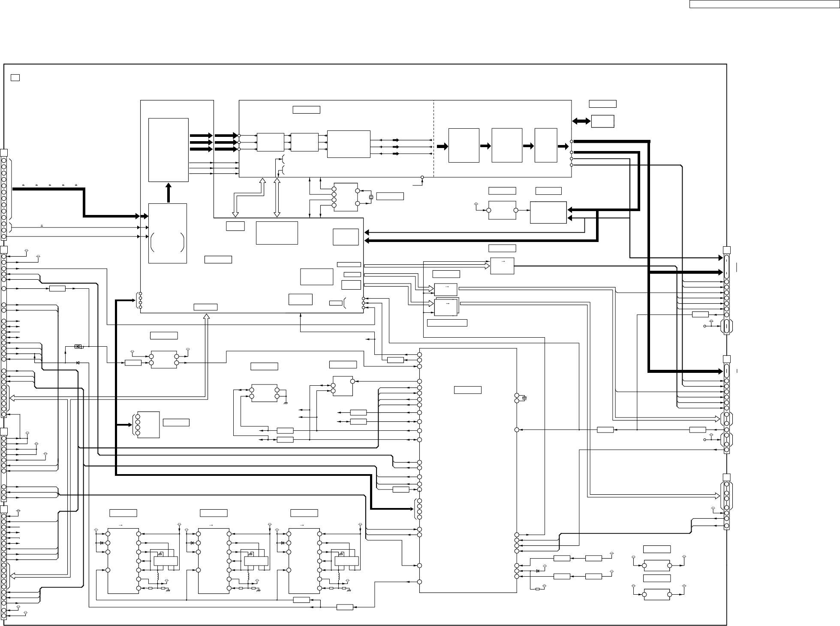
Task: Click the hollow upward arrow entering the big block's bottom
Action: click(207, 319)
